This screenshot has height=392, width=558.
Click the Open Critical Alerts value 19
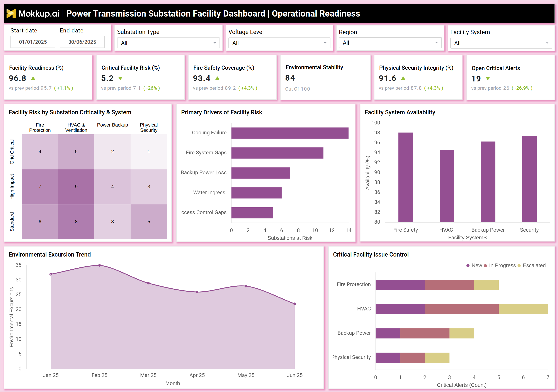(x=476, y=79)
